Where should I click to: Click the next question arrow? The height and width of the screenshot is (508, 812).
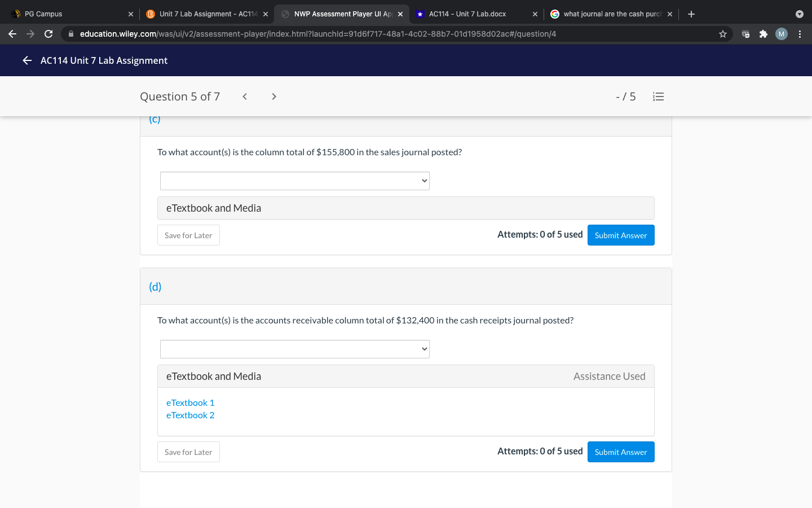pos(273,96)
